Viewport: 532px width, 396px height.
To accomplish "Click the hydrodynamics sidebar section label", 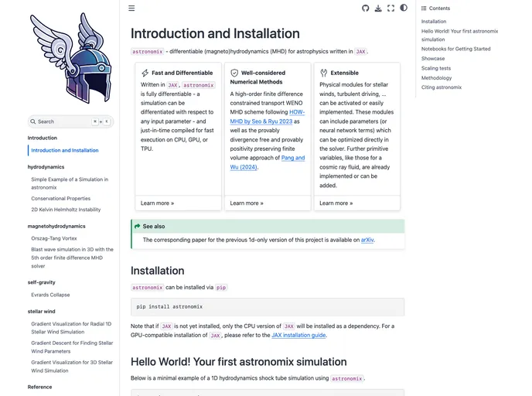I will [46, 167].
